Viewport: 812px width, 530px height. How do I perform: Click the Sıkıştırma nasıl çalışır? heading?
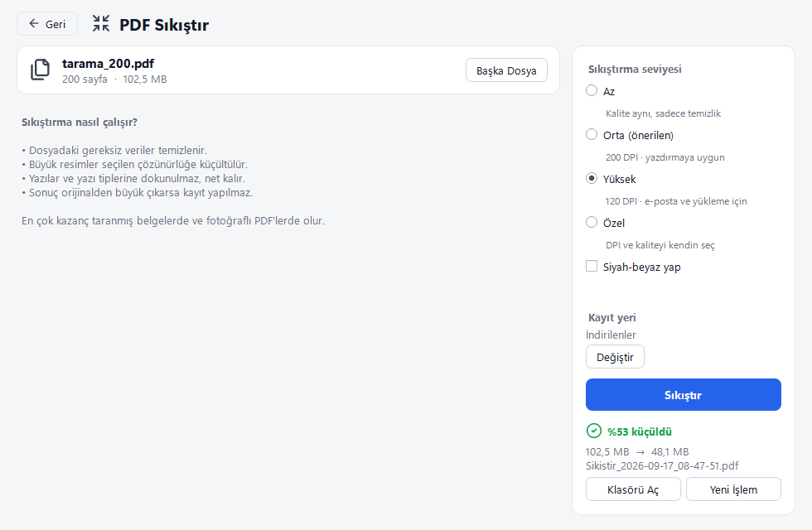(x=80, y=123)
